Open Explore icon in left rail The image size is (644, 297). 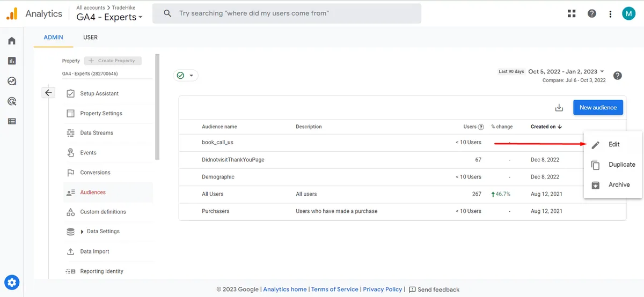pyautogui.click(x=12, y=81)
